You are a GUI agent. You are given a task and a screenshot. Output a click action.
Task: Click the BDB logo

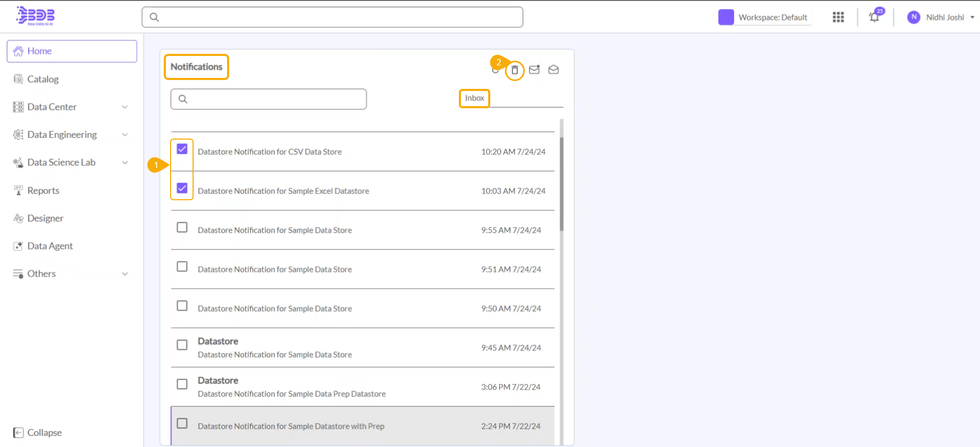point(36,16)
